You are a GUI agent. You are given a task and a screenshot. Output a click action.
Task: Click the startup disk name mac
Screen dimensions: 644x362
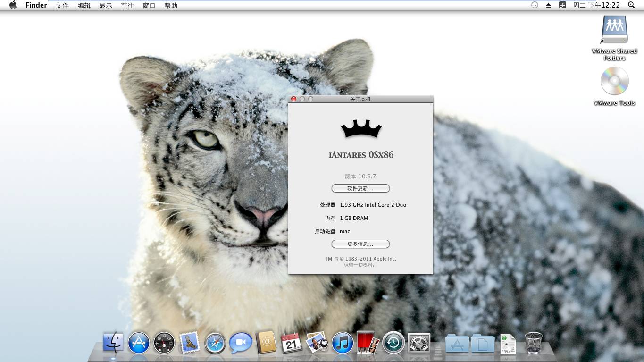[345, 231]
